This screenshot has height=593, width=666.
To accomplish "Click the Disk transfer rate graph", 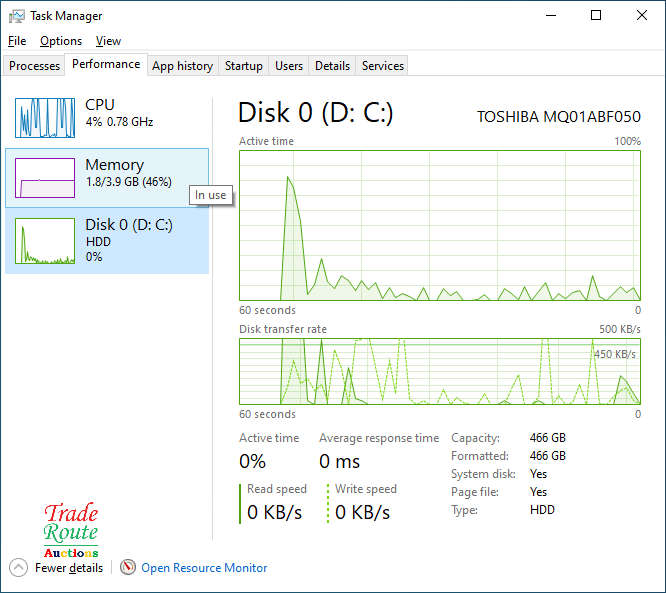I will pyautogui.click(x=440, y=371).
